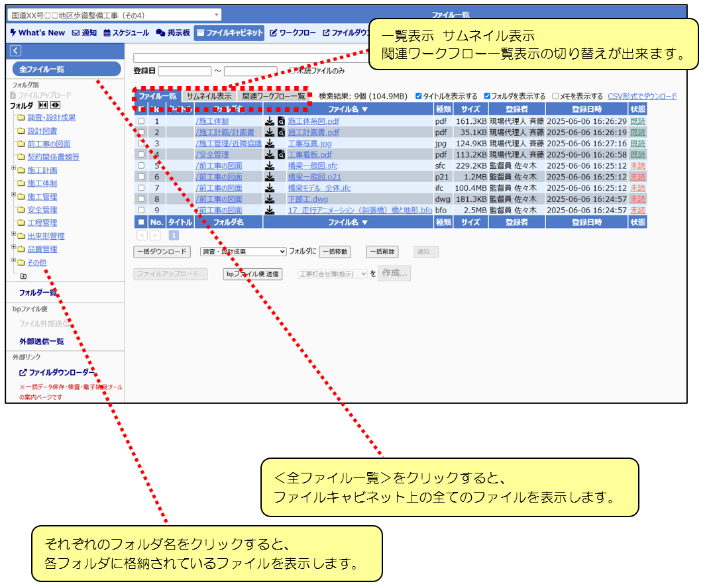Download the 工事写真.jpg file via its icon
This screenshot has width=713, height=588.
(270, 144)
